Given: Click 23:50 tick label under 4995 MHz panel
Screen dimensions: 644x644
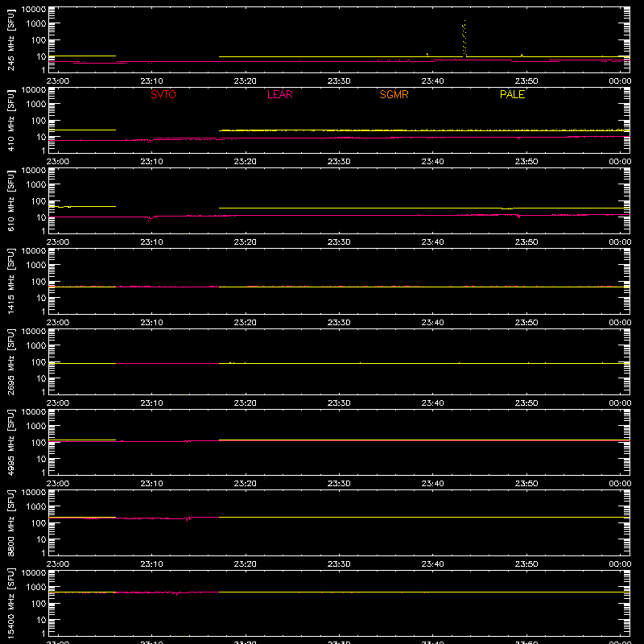Looking at the screenshot, I should (x=526, y=484).
